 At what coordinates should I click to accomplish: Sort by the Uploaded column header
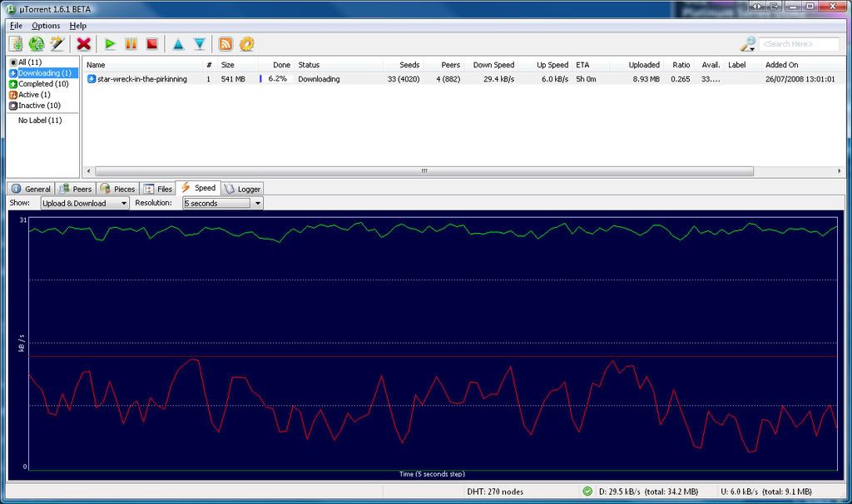tap(644, 65)
